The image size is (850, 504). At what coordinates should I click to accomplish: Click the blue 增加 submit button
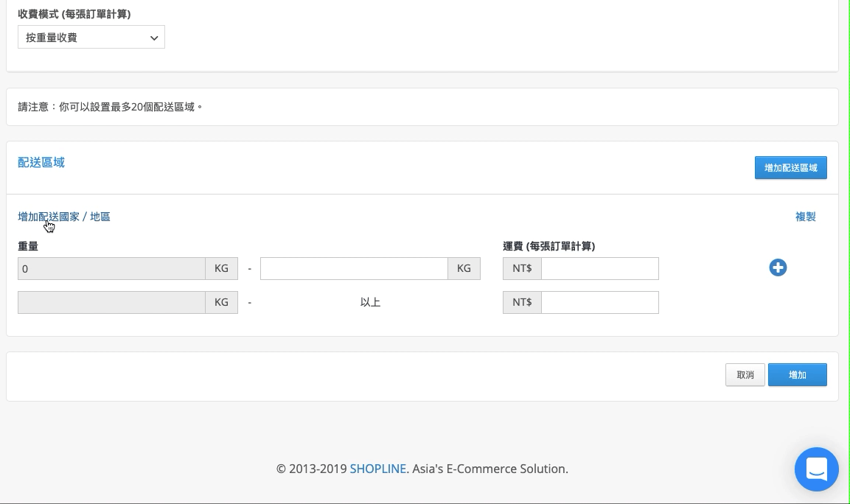pyautogui.click(x=798, y=375)
